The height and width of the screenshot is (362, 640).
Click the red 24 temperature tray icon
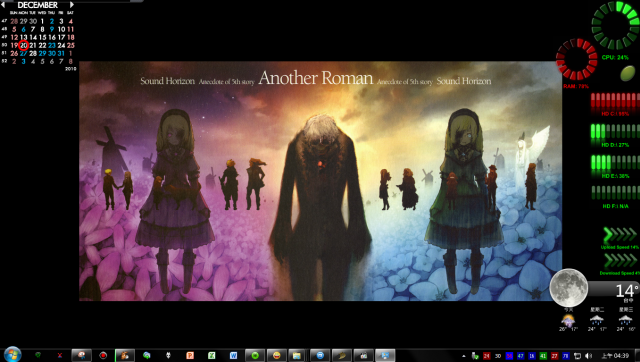point(486,356)
